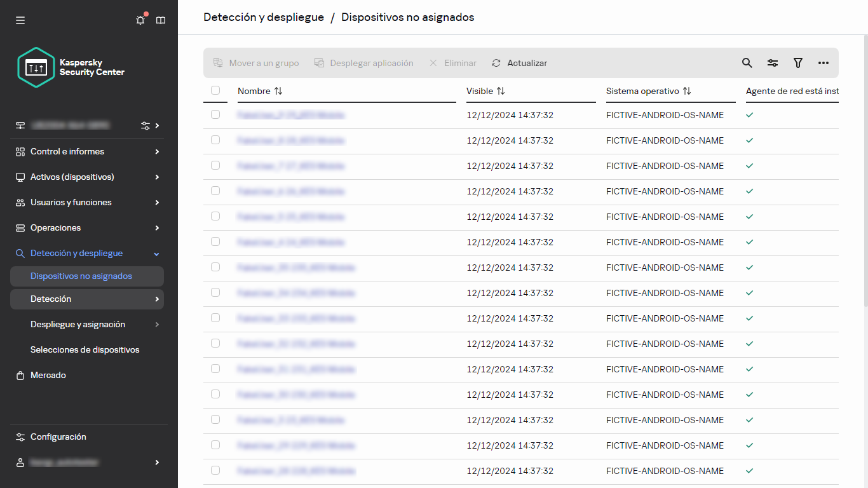Select the header checkbox to choose all devices

(x=215, y=90)
